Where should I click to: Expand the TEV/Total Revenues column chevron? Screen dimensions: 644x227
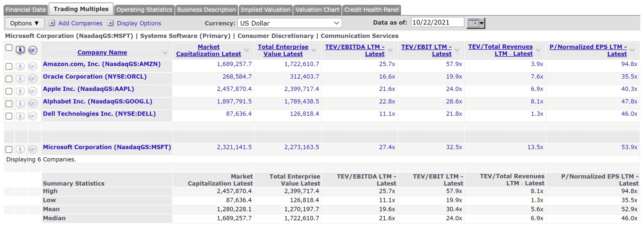(538, 50)
